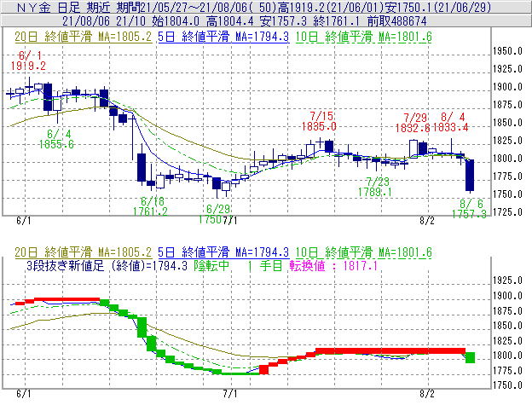Click the 6/1 date label under lower chart
Image resolution: width=532 pixels, height=405 pixels.
tap(23, 394)
